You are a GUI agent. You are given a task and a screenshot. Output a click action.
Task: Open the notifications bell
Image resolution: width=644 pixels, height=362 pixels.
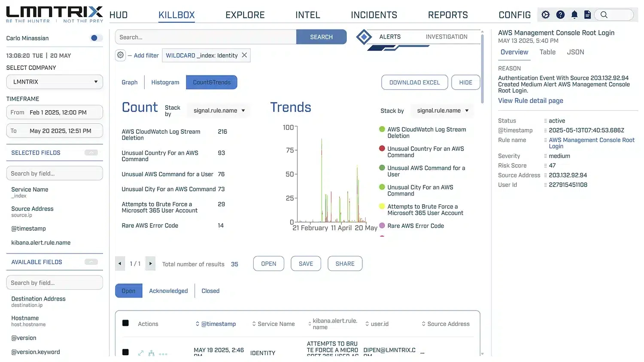click(x=574, y=15)
